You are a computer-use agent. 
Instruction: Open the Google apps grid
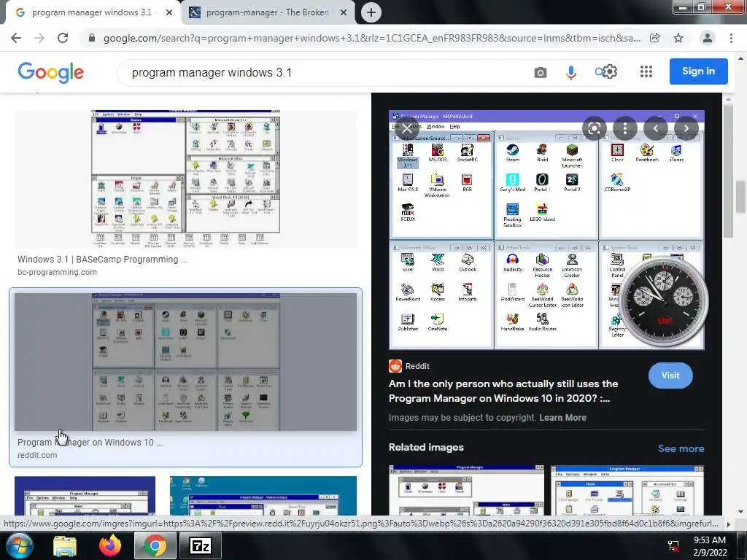pos(646,72)
